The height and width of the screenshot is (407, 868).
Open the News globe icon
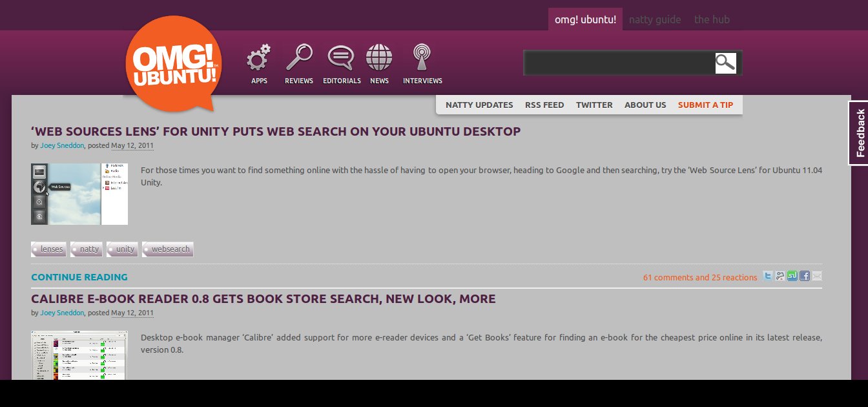tap(379, 57)
